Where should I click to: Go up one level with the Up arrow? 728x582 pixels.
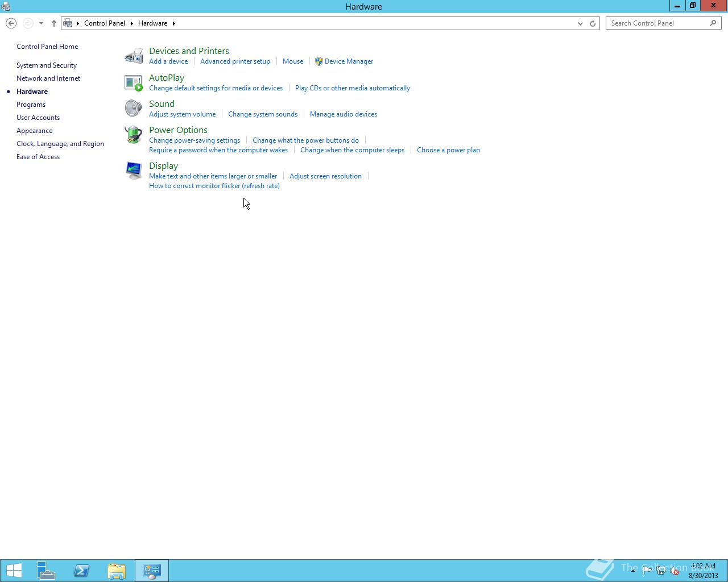[x=53, y=23]
